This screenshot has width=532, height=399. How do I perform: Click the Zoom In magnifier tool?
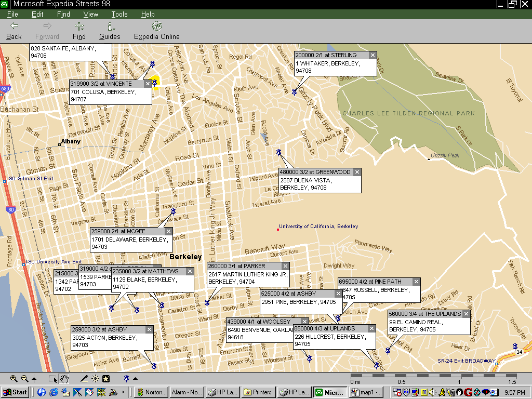tap(14, 378)
